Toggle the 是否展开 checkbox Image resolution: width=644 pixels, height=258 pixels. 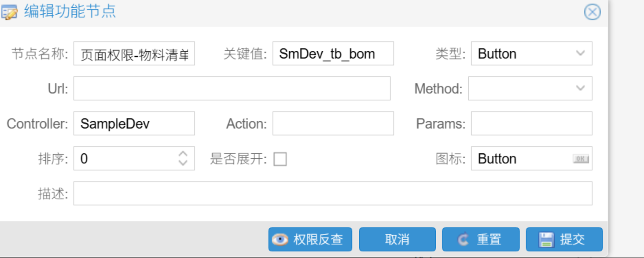(x=280, y=159)
